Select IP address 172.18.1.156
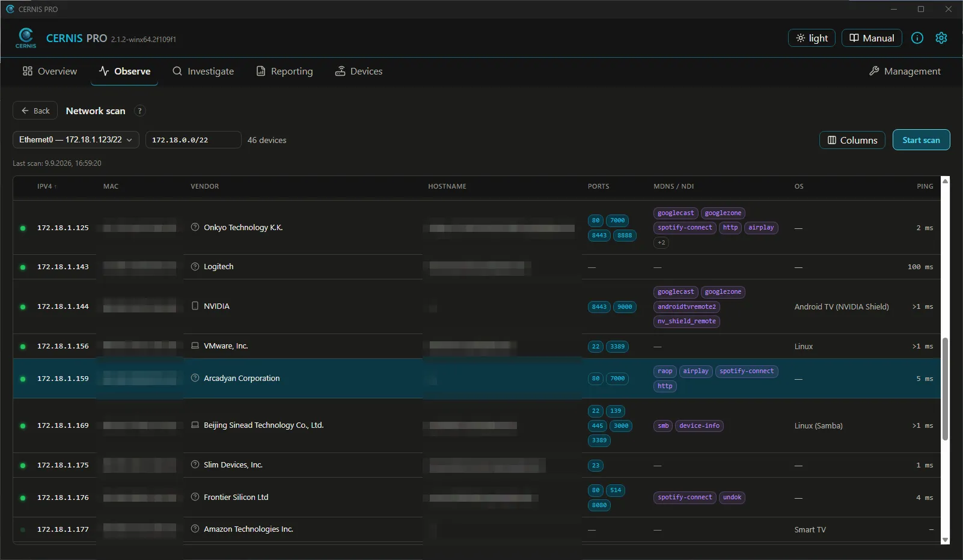This screenshot has width=963, height=560. coord(63,346)
